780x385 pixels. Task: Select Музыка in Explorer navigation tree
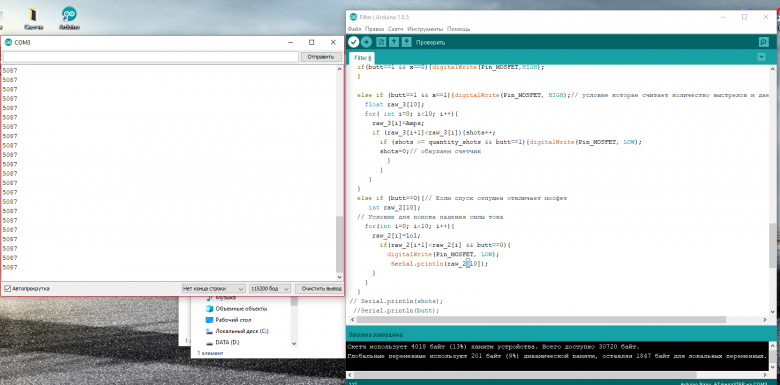225,298
